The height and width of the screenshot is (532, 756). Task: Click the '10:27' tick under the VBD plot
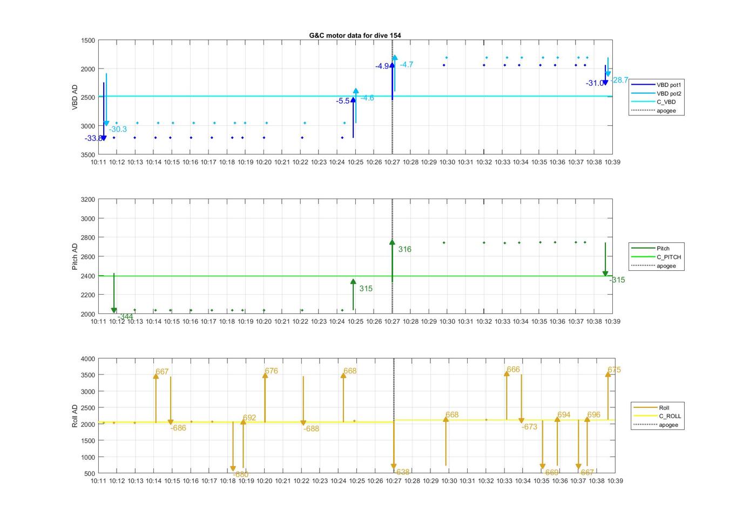[392, 162]
